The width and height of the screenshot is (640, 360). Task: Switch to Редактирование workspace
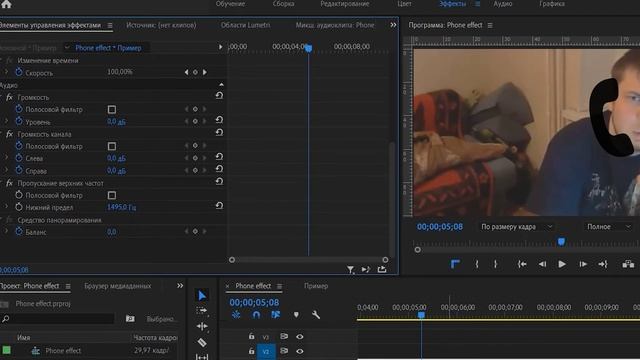344,4
